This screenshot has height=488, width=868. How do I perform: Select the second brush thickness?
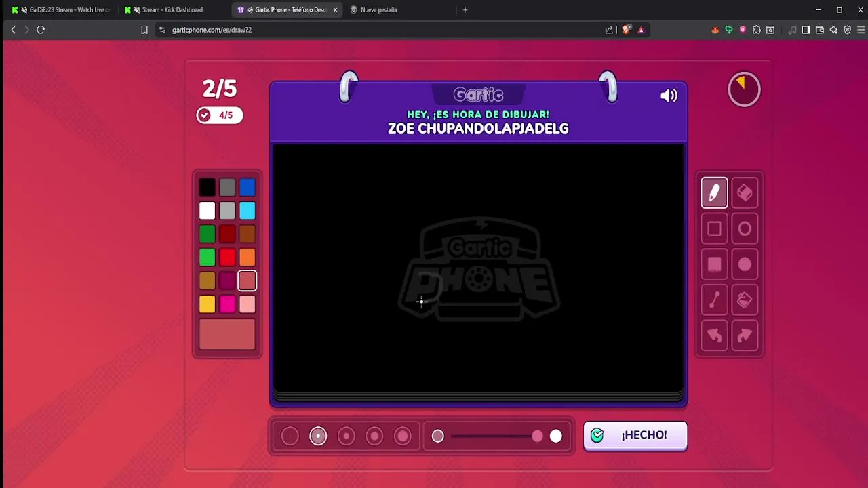(318, 436)
